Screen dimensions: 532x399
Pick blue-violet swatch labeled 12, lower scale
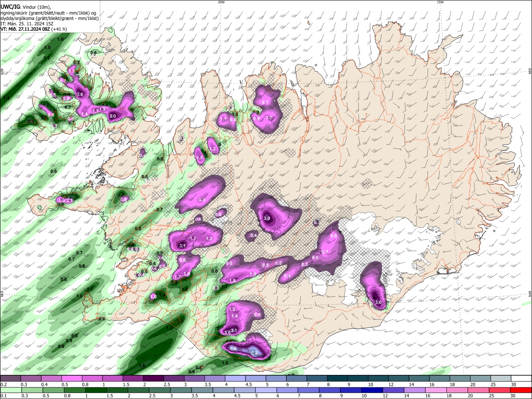pyautogui.click(x=394, y=390)
